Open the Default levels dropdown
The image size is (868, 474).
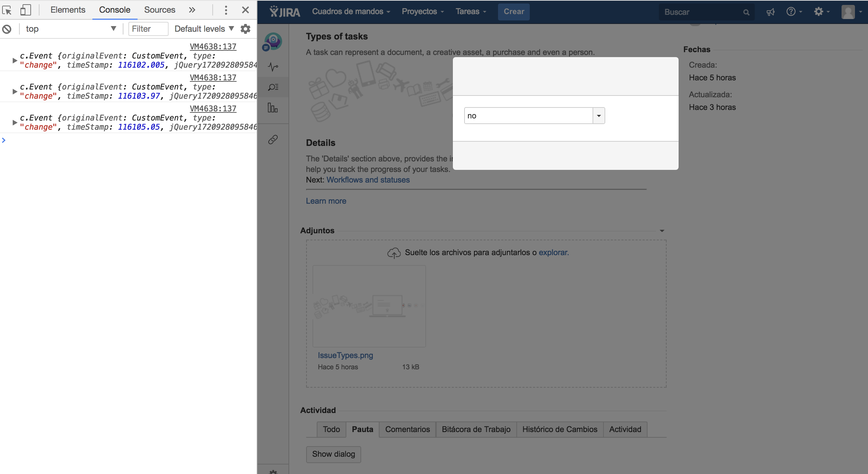(x=204, y=29)
